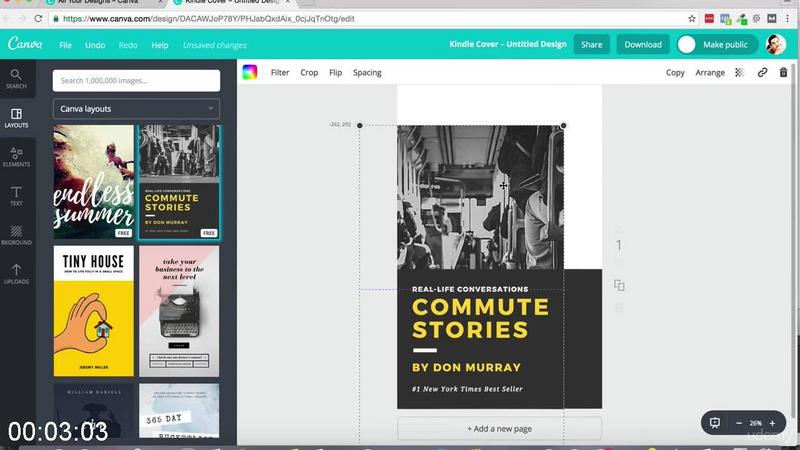Click the Download button
The width and height of the screenshot is (800, 450).
643,44
